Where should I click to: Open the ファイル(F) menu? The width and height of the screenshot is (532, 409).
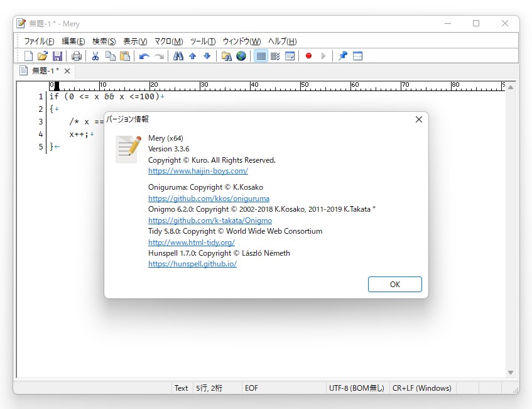39,41
